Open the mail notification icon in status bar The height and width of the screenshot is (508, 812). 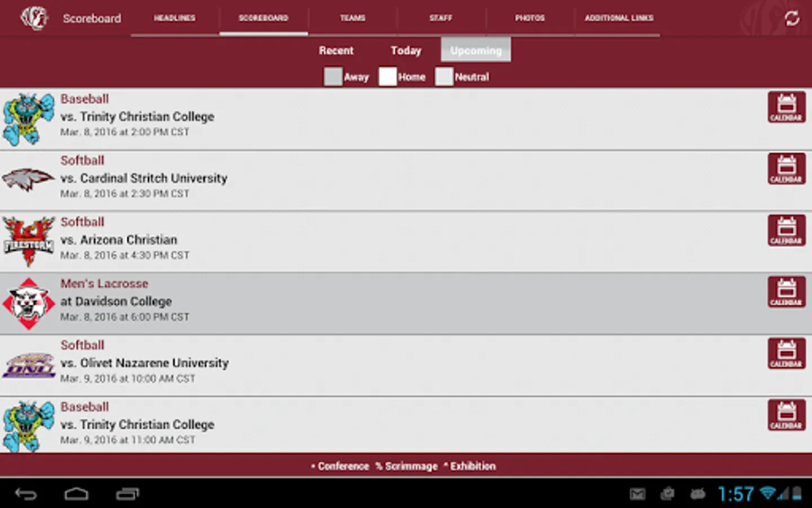[637, 494]
